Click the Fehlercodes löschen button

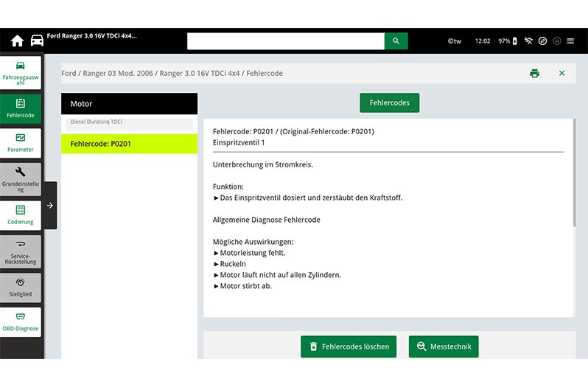click(x=349, y=346)
